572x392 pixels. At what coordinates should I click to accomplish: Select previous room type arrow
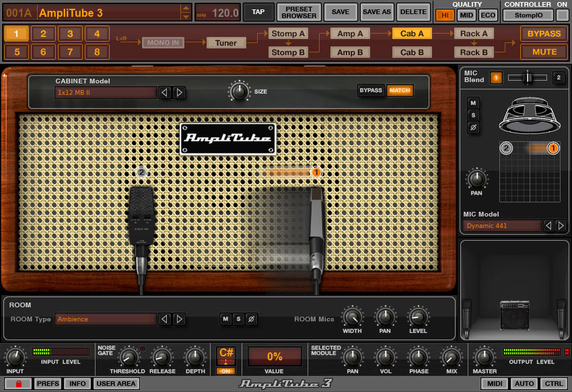coord(164,319)
